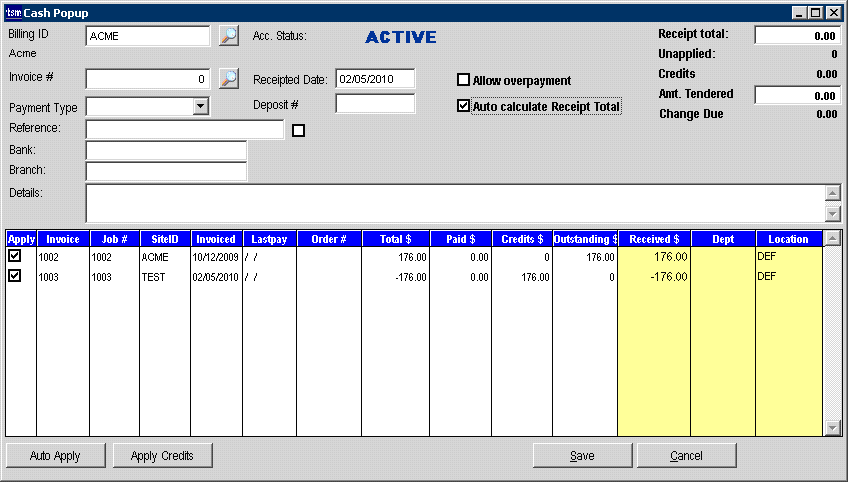
Task: Open the Payment Type dropdown
Action: pyautogui.click(x=200, y=106)
